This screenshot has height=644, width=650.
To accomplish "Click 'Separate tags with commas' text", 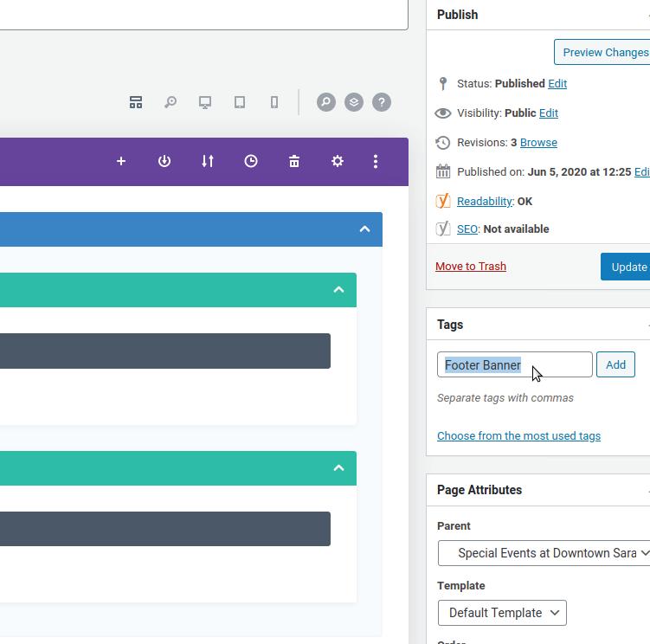I will (x=505, y=397).
